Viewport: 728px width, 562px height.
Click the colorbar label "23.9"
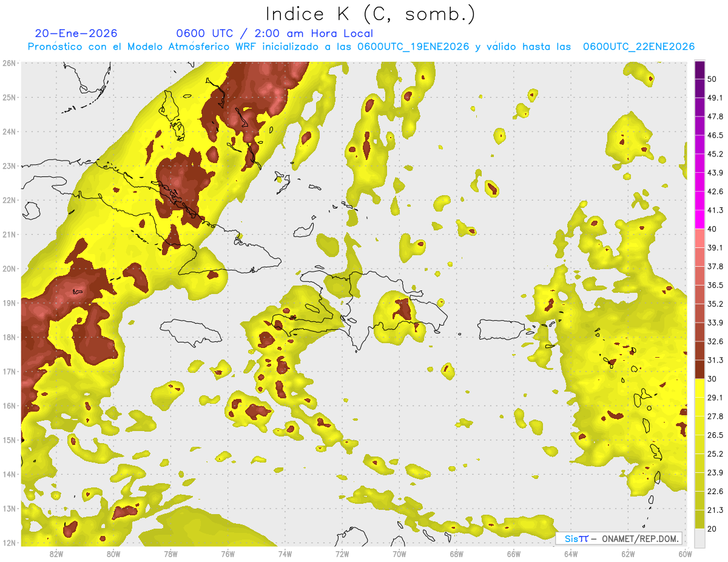tap(715, 473)
